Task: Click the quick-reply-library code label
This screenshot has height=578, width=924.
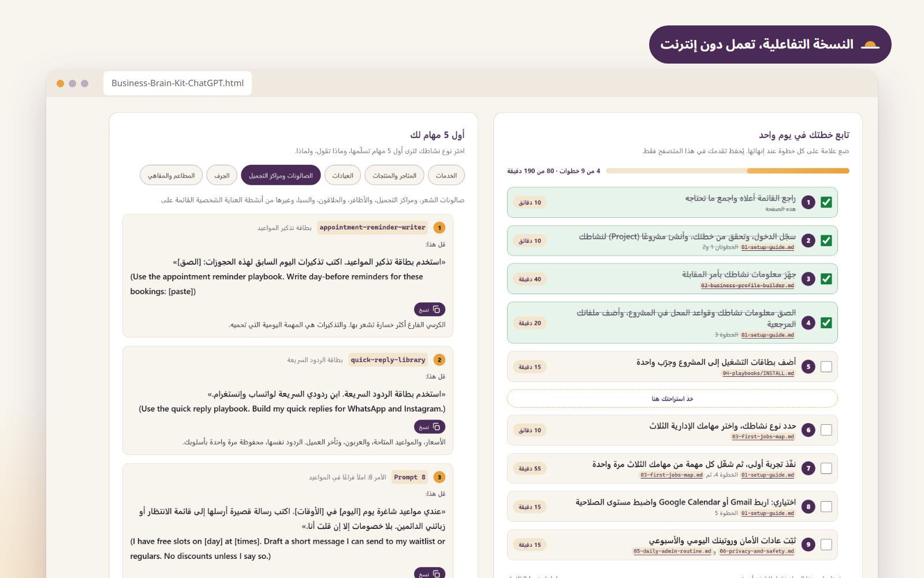Action: coord(388,360)
